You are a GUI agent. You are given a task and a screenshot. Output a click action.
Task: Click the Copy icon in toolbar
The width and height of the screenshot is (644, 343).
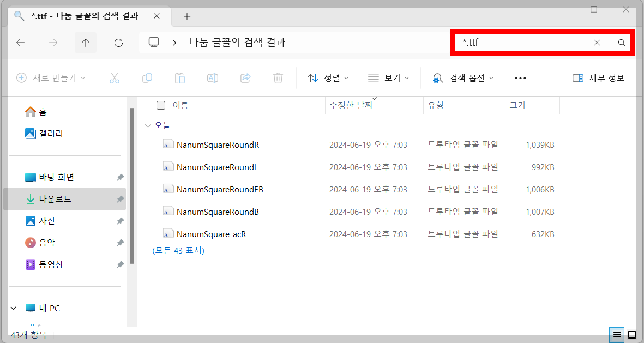pos(147,77)
